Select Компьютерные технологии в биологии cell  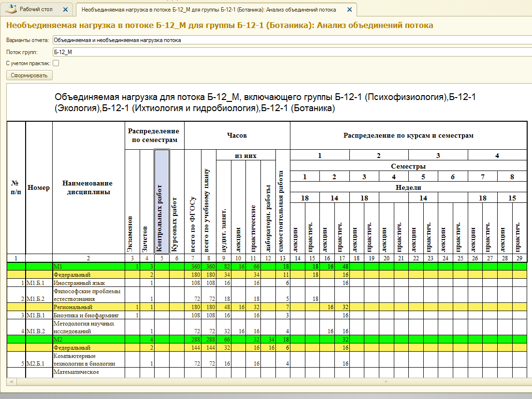(x=88, y=360)
